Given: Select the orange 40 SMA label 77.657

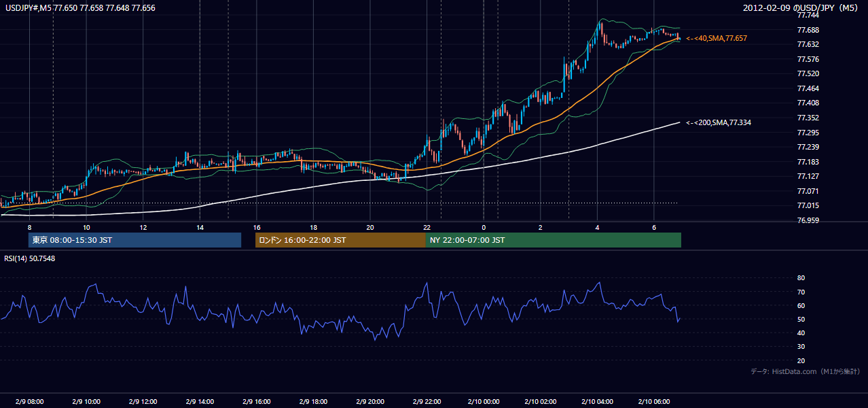Looking at the screenshot, I should tap(717, 39).
